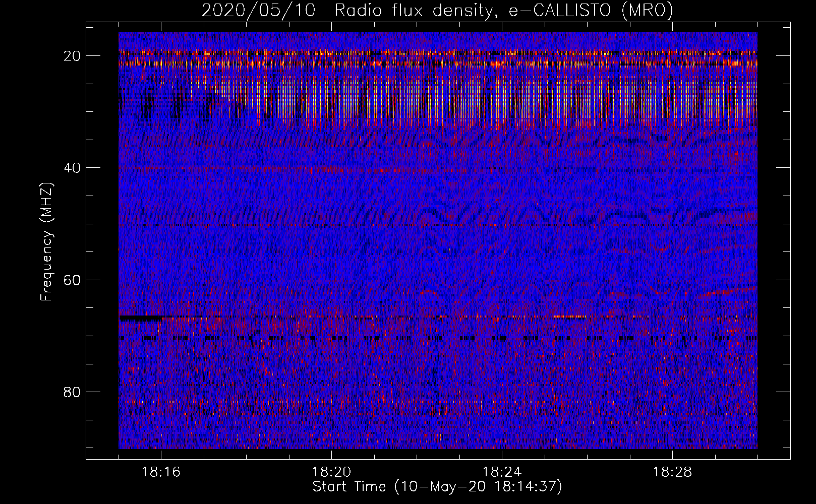816x504 pixels.
Task: Click the '40' frequency tick label
Action: click(73, 168)
